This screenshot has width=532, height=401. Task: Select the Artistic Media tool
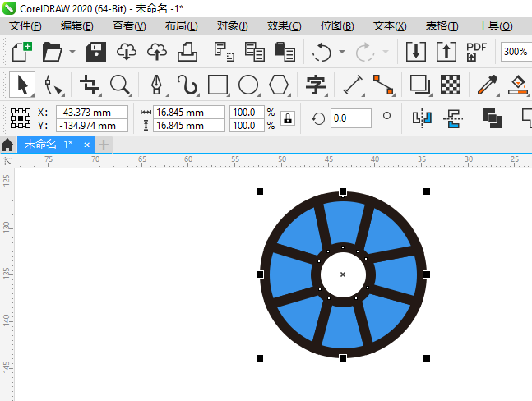click(187, 85)
